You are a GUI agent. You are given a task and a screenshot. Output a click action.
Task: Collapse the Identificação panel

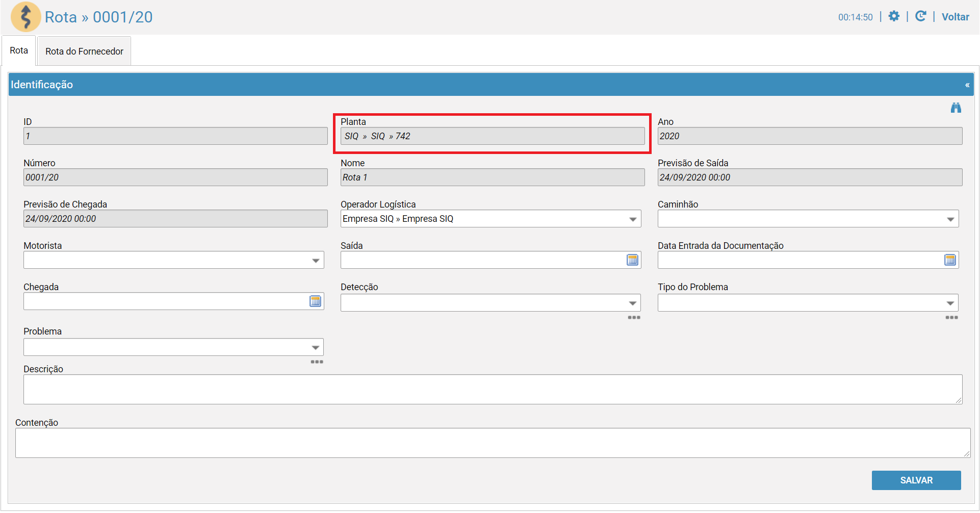967,85
